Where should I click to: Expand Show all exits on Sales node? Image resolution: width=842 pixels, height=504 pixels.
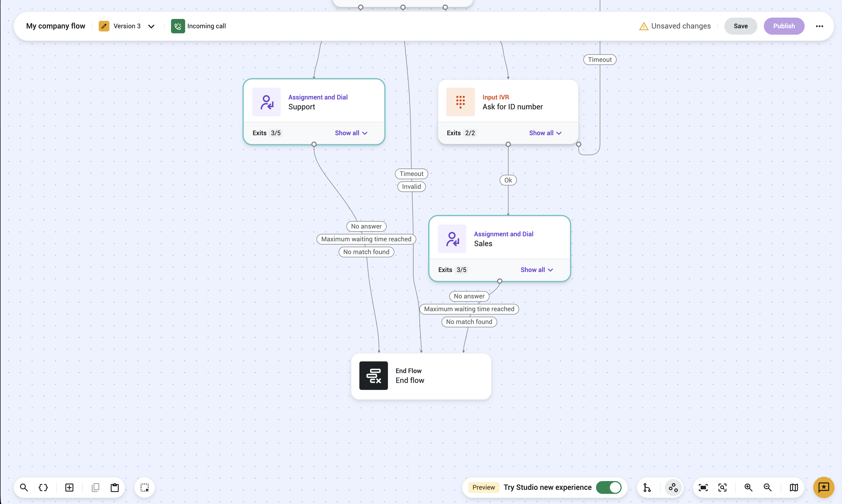coord(537,270)
